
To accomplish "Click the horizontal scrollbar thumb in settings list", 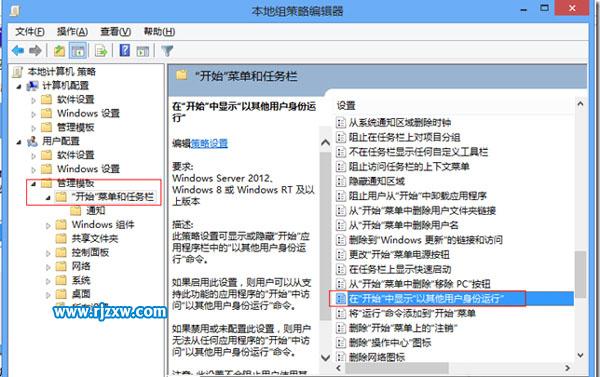I will click(396, 368).
